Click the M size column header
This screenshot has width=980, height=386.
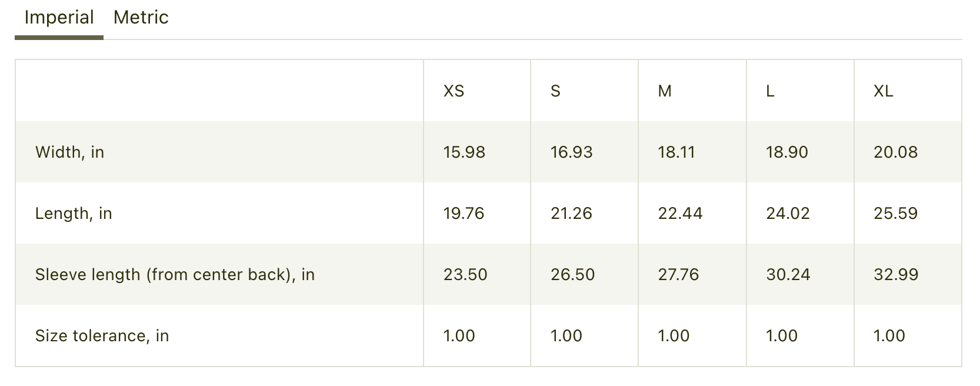665,91
